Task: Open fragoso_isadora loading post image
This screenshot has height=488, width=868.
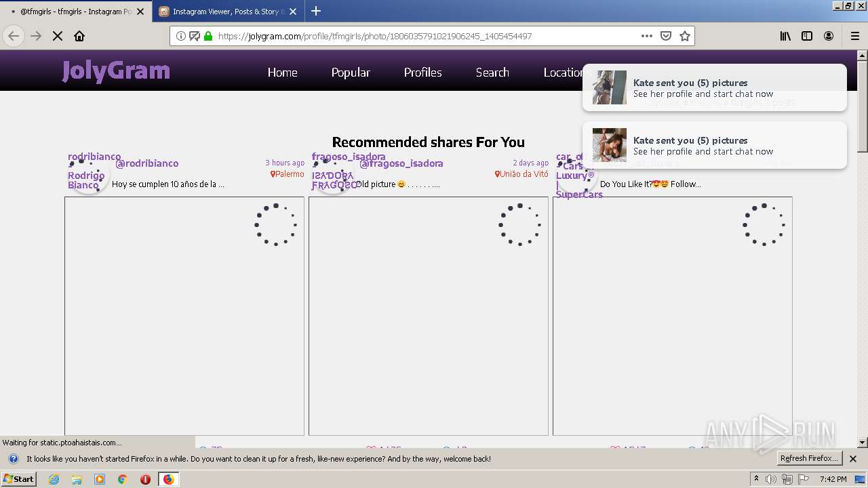Action: click(429, 316)
